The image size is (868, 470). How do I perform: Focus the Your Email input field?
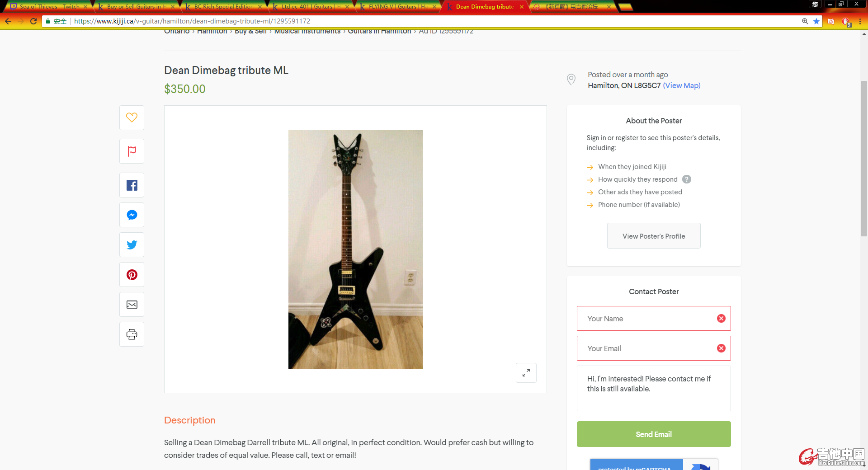[x=654, y=348]
